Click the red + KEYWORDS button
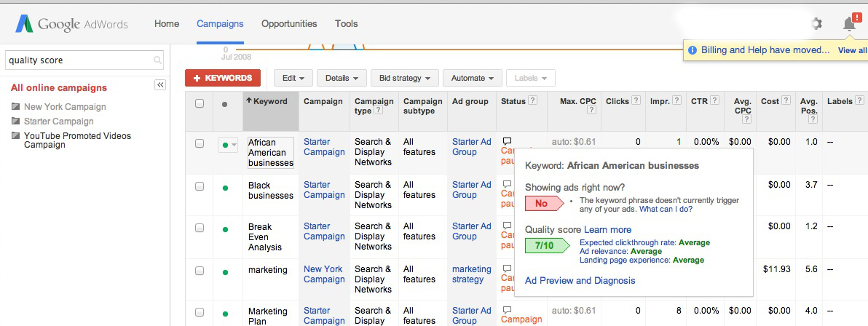 point(223,78)
